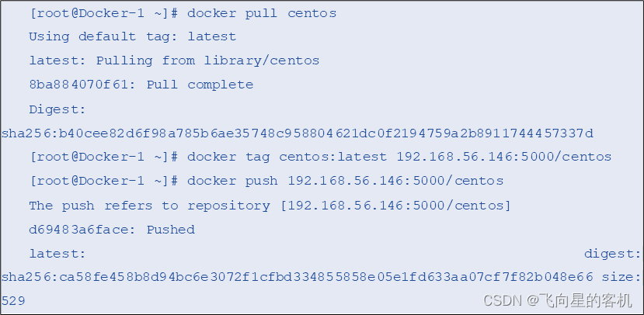Click the first '[root@Docker-1 ~]#' prompt
This screenshot has width=644, height=315.
104,13
